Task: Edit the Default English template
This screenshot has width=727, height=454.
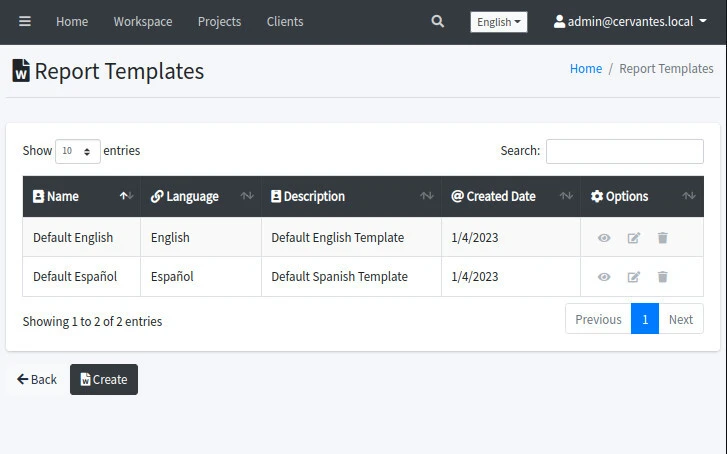Action: (633, 238)
